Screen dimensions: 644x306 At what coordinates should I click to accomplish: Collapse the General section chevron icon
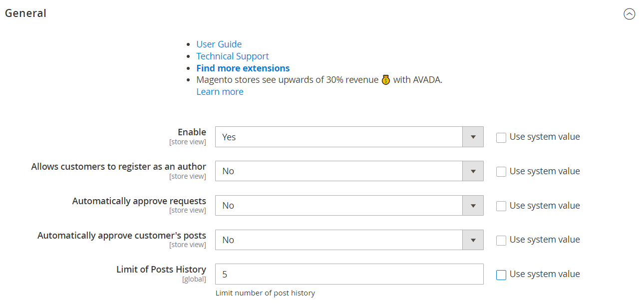629,14
